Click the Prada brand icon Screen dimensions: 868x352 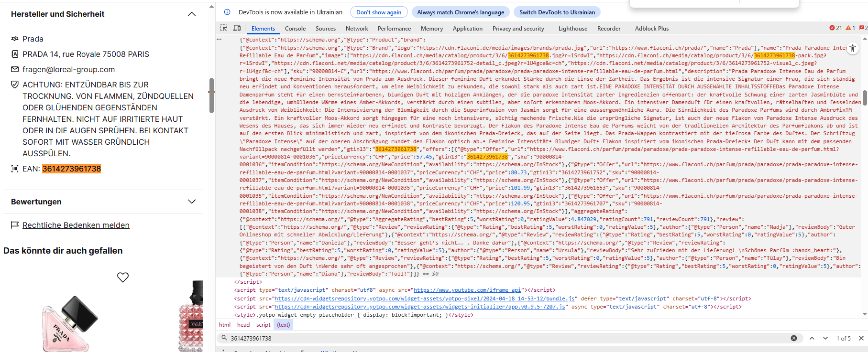15,39
